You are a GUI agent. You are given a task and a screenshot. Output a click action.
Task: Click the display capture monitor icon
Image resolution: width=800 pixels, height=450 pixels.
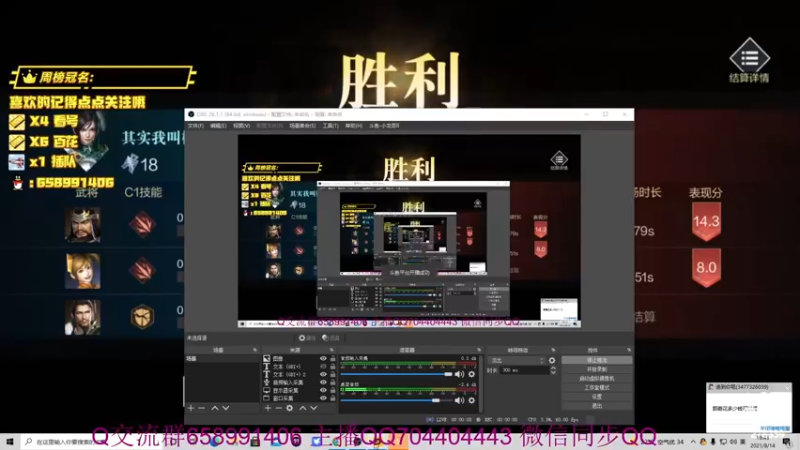266,390
